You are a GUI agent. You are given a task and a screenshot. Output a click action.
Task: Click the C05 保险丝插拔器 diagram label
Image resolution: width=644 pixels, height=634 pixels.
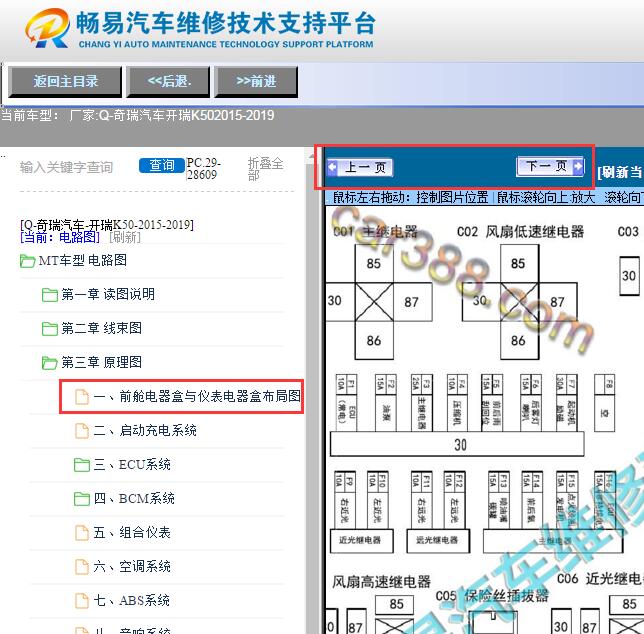click(x=492, y=595)
